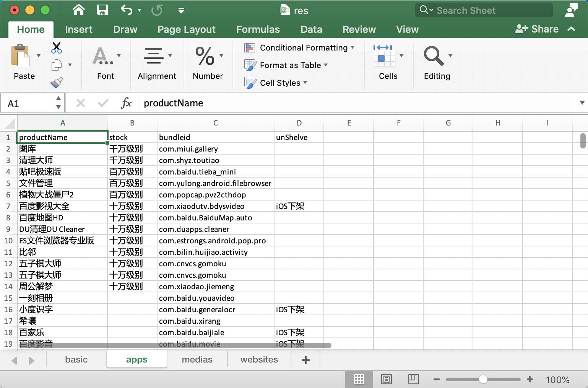The height and width of the screenshot is (388, 588).
Task: Switch to Page Layout view
Action: click(x=387, y=379)
